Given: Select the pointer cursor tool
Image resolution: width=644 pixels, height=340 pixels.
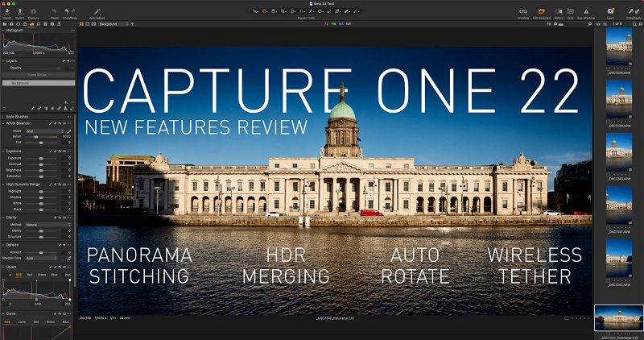Looking at the screenshot, I should click(255, 11).
